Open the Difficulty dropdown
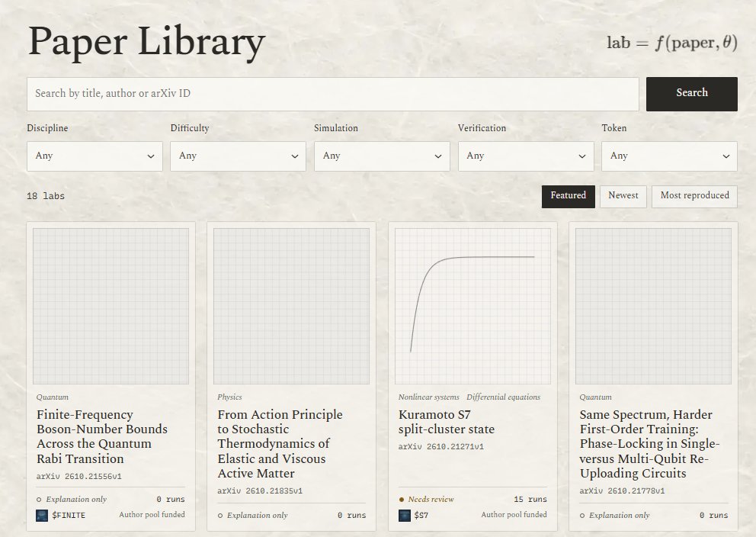Viewport: 756px width, 537px height. [239, 156]
